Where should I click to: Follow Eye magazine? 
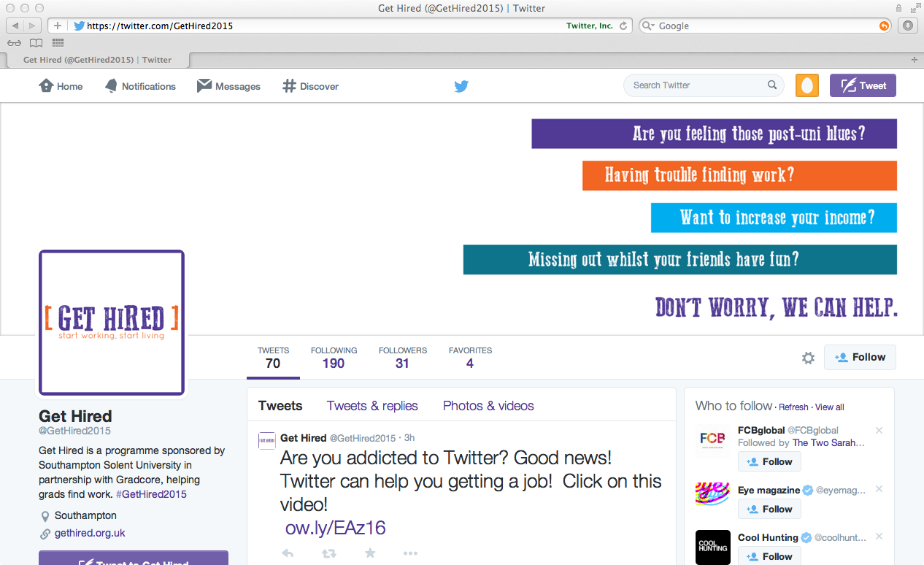point(769,509)
